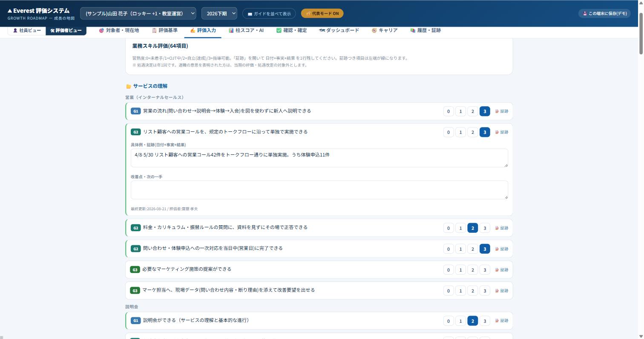Open 証跡 for マーケティング施策の提案 row
Viewport: 644px width, 339px height.
pos(502,270)
